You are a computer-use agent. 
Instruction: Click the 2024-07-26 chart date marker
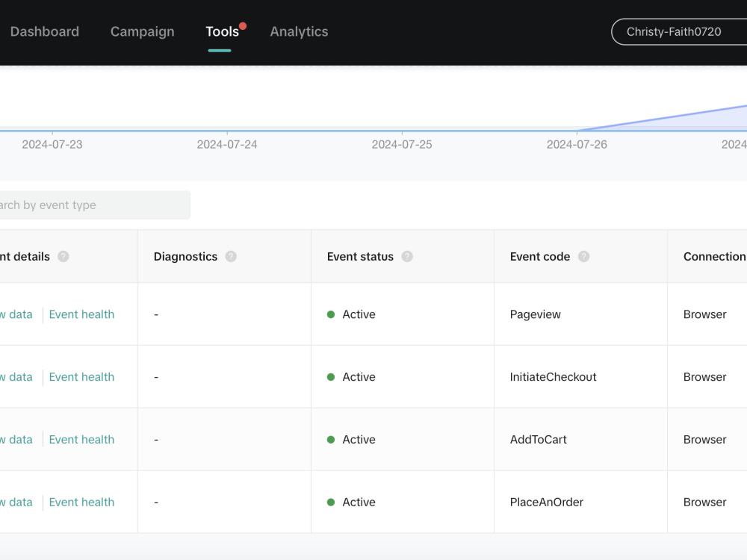(577, 144)
